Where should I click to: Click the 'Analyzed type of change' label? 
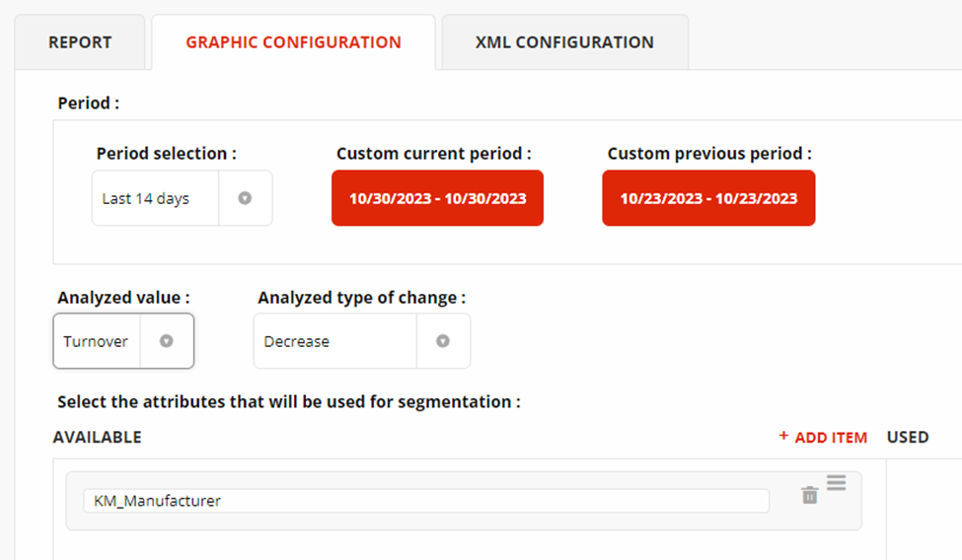pos(361,298)
